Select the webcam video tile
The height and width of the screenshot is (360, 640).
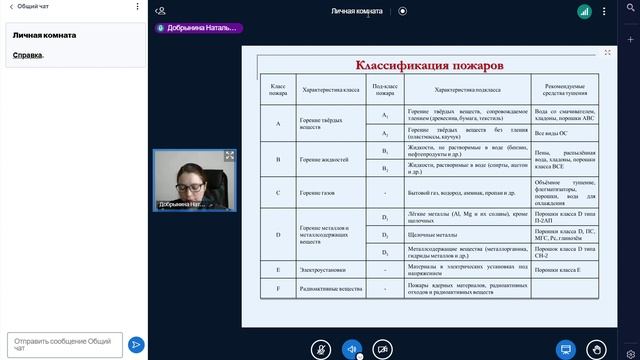click(195, 180)
